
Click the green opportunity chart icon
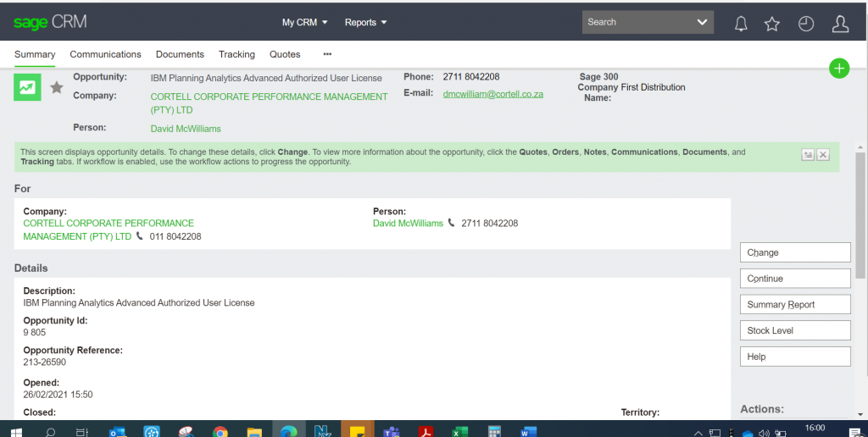tap(28, 87)
